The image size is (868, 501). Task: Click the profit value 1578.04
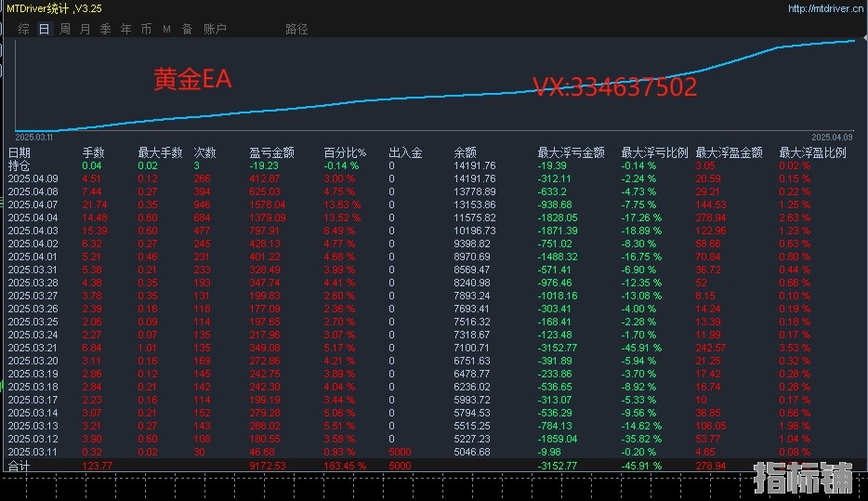click(268, 204)
